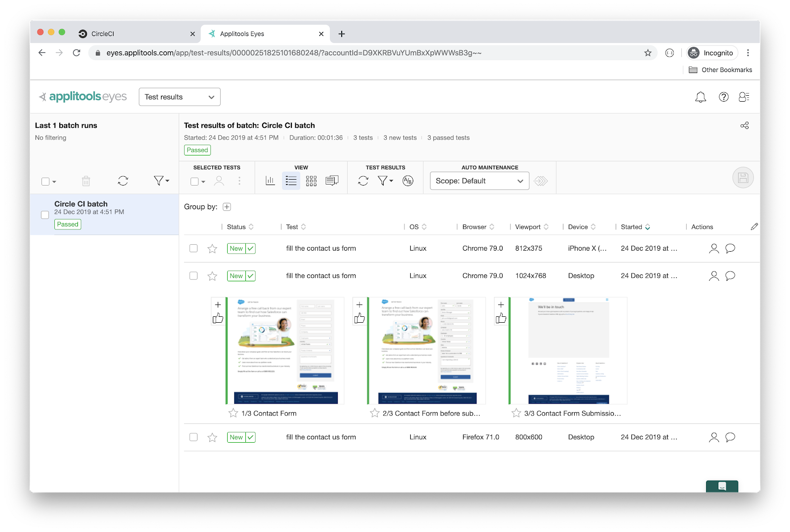The image size is (790, 532).
Task: Click the share batch icon
Action: click(x=744, y=125)
